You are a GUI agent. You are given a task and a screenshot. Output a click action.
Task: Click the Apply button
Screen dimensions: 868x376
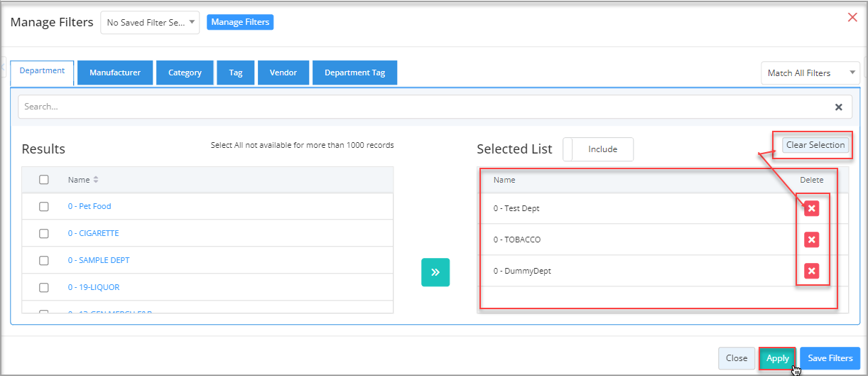(x=777, y=358)
